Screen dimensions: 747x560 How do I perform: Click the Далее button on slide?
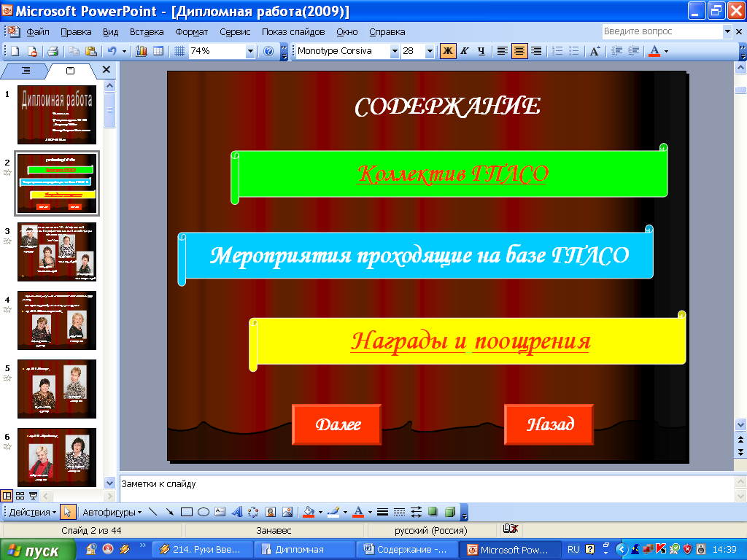click(337, 424)
